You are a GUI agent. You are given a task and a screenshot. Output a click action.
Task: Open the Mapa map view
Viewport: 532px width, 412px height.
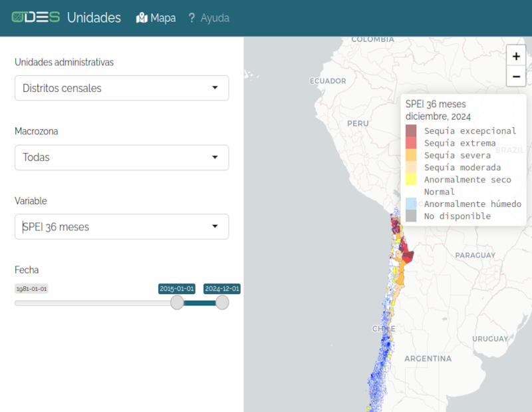click(156, 18)
